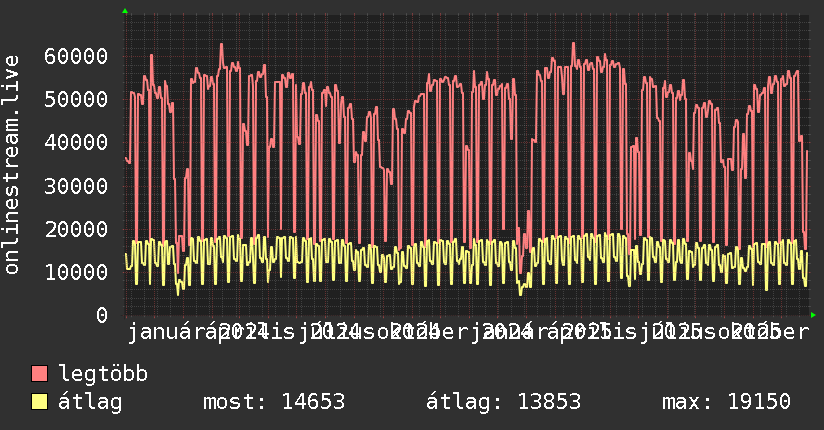Screen dimensions: 824x430
Task: Select the átlag legend label next to yellow swatch
Action: pos(91,402)
